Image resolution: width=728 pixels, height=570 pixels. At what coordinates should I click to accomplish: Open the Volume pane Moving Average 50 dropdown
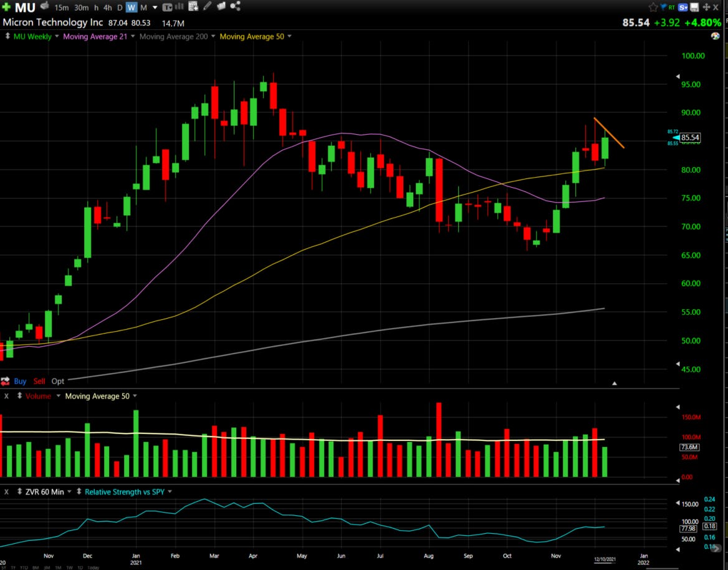tap(135, 396)
